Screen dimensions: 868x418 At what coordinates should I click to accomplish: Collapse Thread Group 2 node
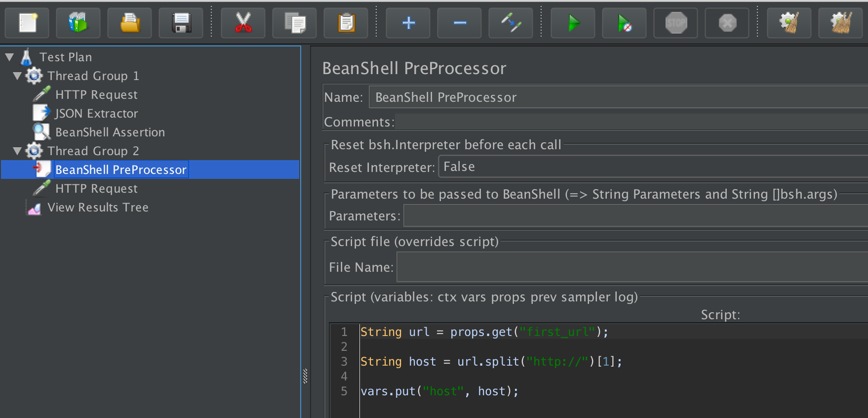coord(17,151)
